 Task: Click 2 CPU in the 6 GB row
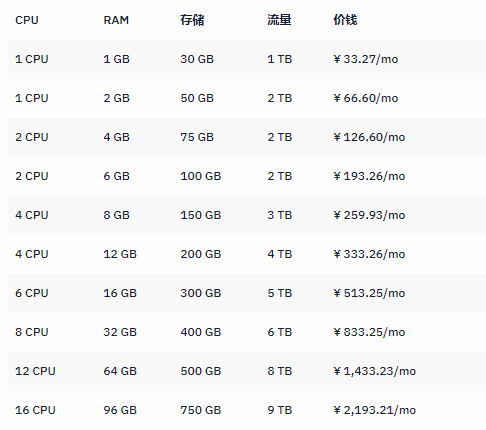coord(32,176)
